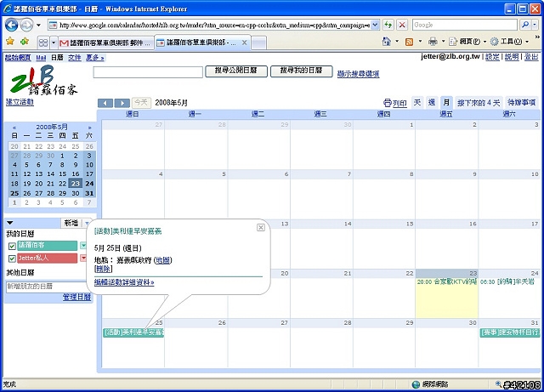Open the Tools menu in toolbar
This screenshot has width=544, height=392.
[509, 42]
